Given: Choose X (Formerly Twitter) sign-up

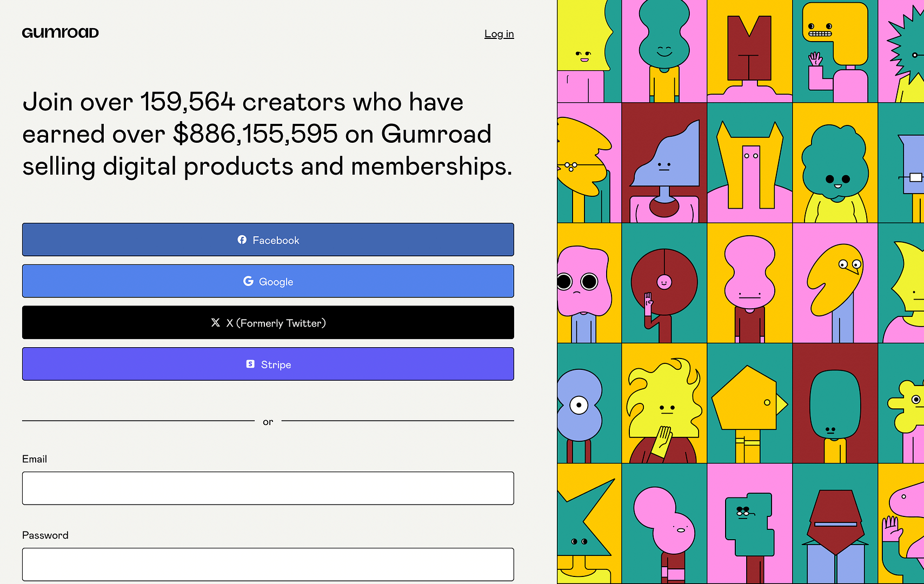Looking at the screenshot, I should pyautogui.click(x=268, y=323).
